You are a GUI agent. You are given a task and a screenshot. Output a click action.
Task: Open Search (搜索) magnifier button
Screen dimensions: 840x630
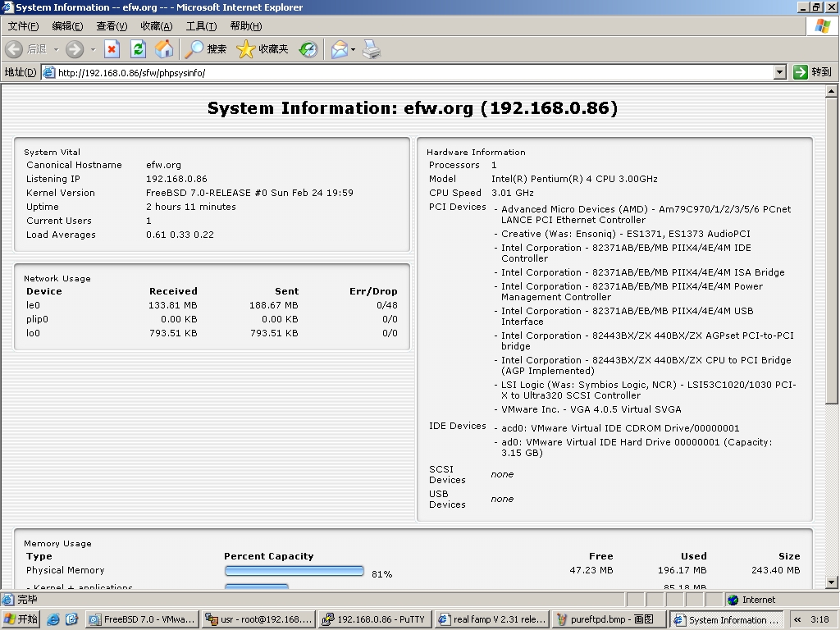point(205,49)
